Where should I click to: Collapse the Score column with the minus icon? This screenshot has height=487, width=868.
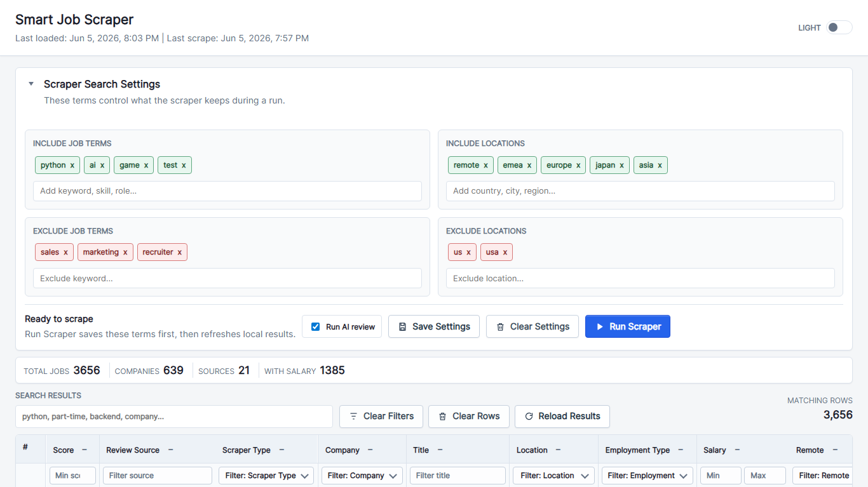click(85, 450)
